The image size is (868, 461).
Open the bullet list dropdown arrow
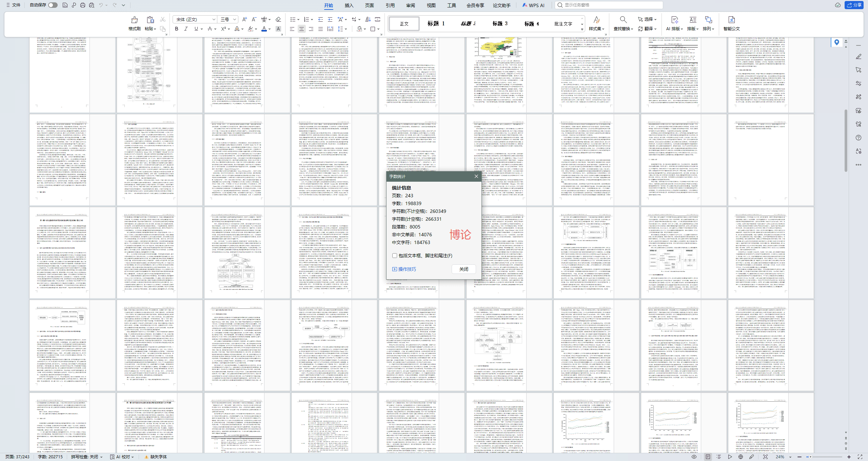(x=298, y=19)
